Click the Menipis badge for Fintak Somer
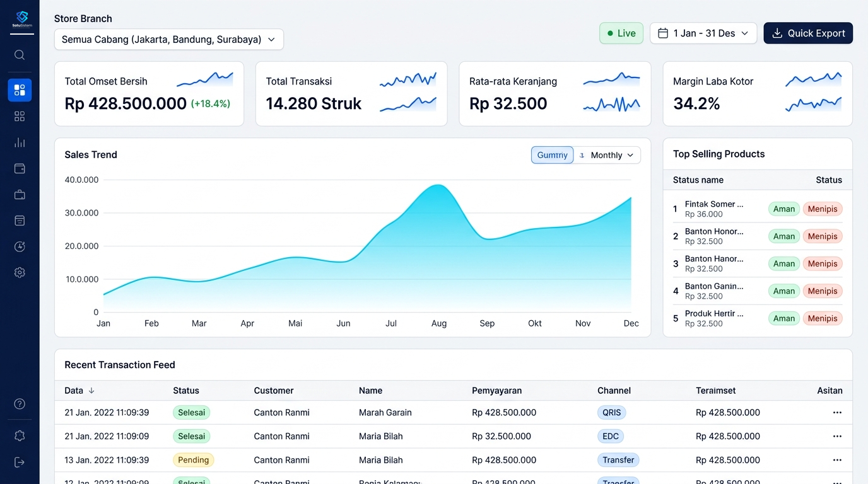The image size is (868, 484). point(823,209)
